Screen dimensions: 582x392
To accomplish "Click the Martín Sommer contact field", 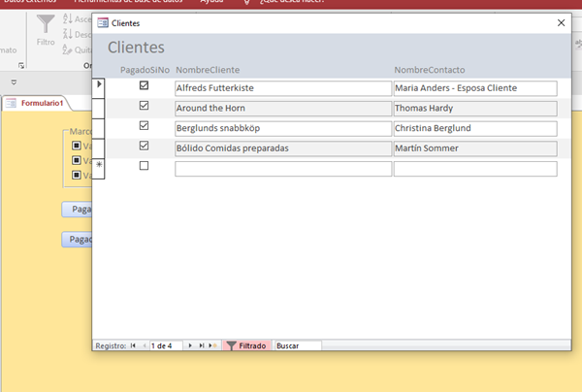I will click(x=475, y=148).
